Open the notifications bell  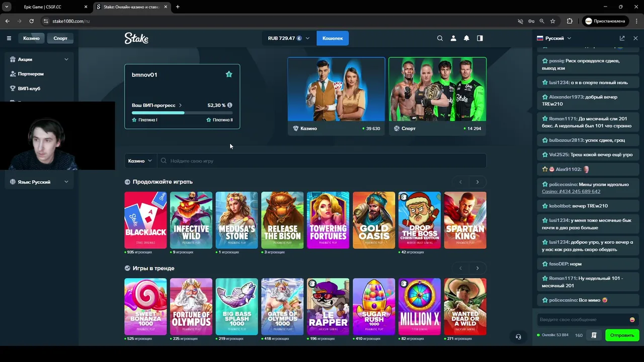[x=466, y=38]
